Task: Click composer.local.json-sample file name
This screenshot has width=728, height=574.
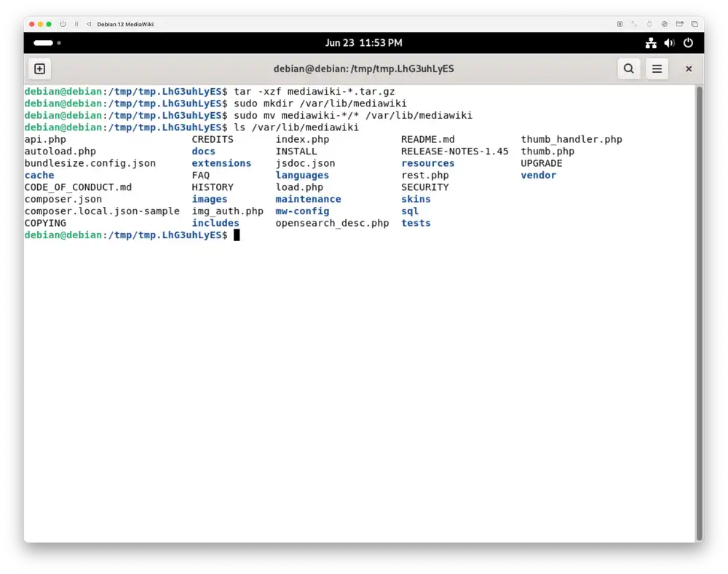Action: click(x=102, y=211)
